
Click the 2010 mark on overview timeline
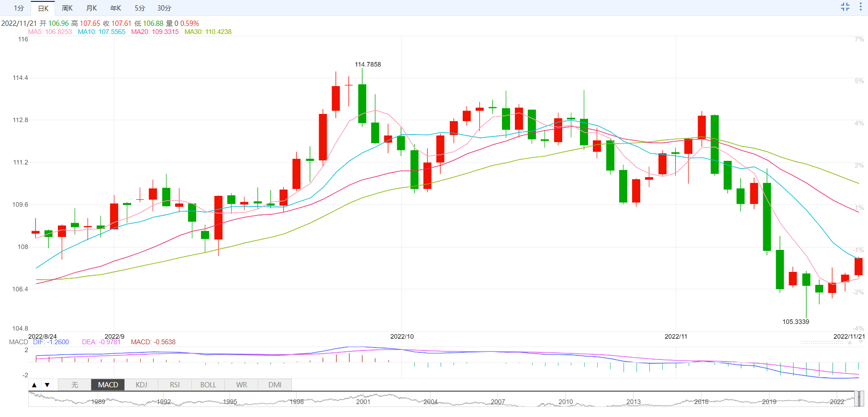(566, 402)
